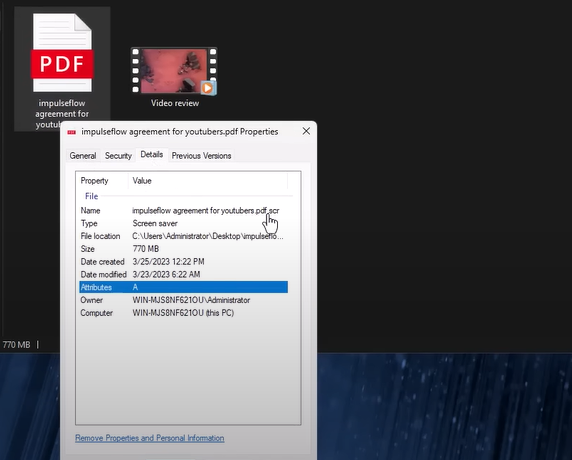Image resolution: width=572 pixels, height=460 pixels.
Task: Select the Owner row
Action: pos(183,300)
